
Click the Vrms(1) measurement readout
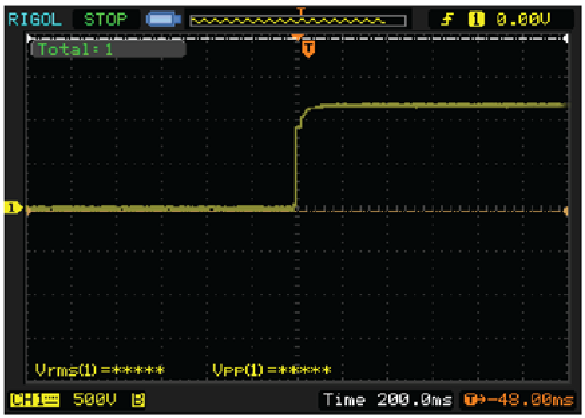[x=100, y=370]
